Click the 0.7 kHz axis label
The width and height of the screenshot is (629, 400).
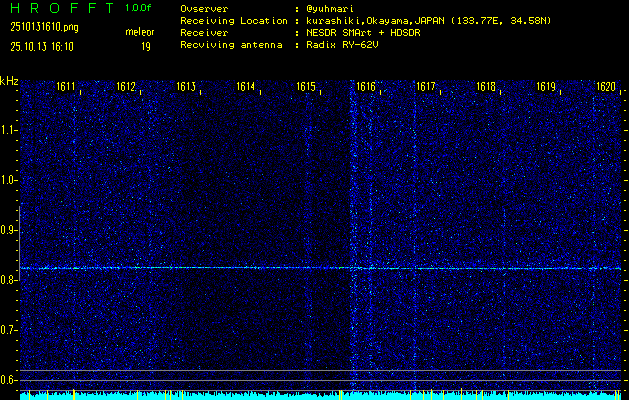click(9, 330)
